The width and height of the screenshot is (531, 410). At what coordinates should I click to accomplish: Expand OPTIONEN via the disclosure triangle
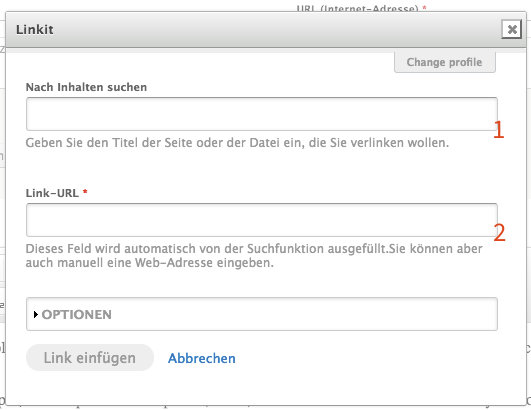(36, 315)
